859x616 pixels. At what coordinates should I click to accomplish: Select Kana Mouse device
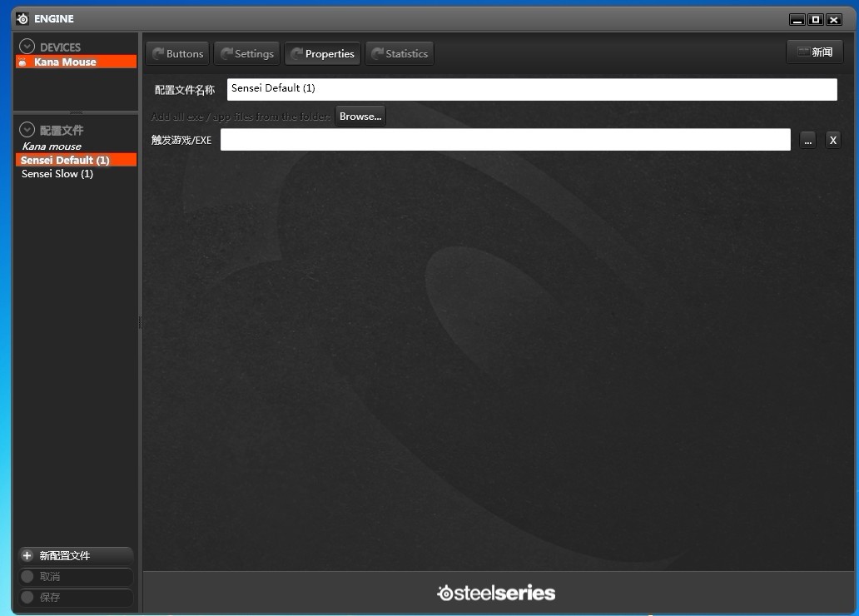click(x=76, y=62)
